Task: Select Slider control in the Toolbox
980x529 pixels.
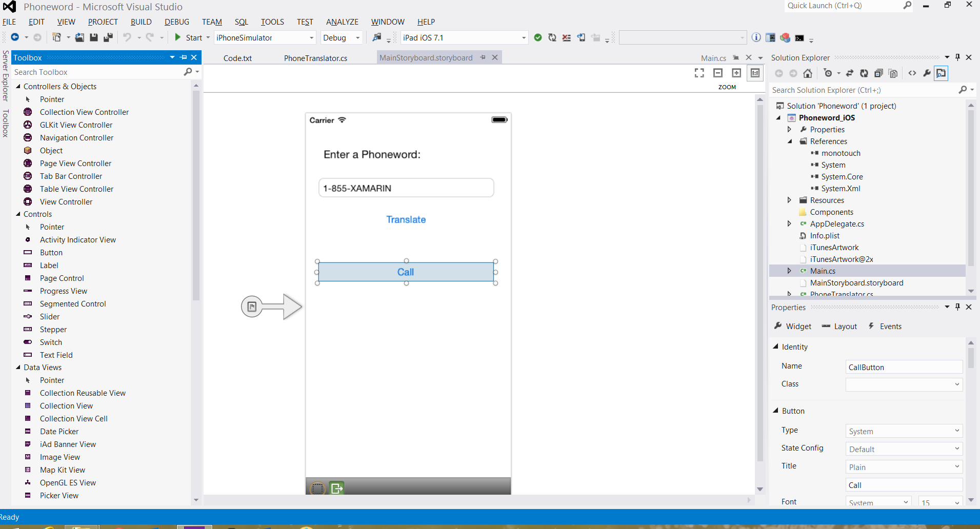Action: click(50, 317)
